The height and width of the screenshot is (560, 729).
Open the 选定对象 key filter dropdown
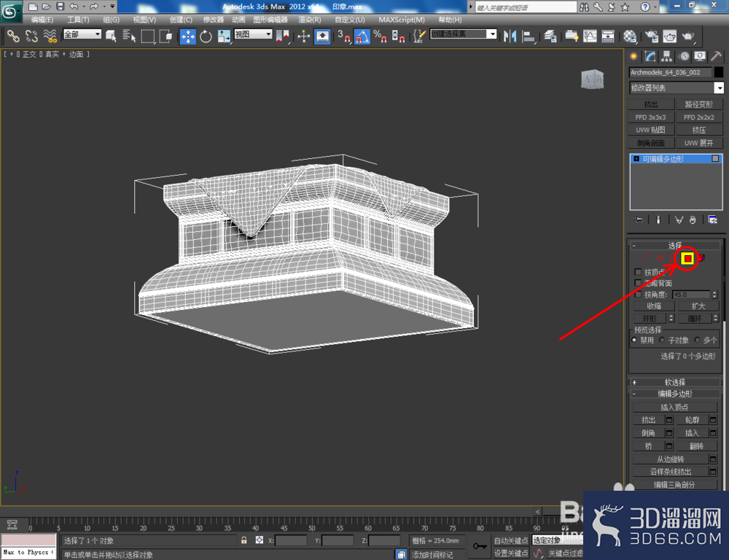click(558, 540)
